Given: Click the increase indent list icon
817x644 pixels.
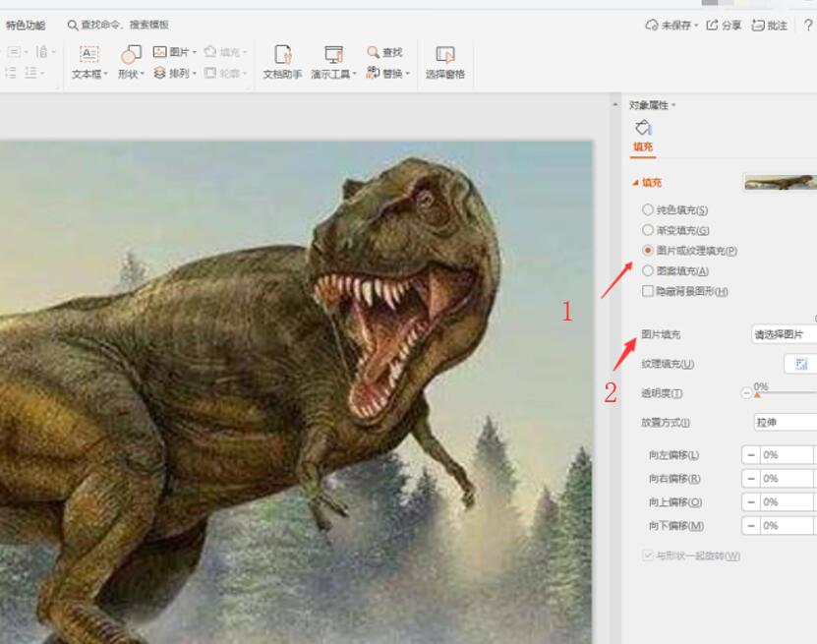Looking at the screenshot, I should point(11,73).
